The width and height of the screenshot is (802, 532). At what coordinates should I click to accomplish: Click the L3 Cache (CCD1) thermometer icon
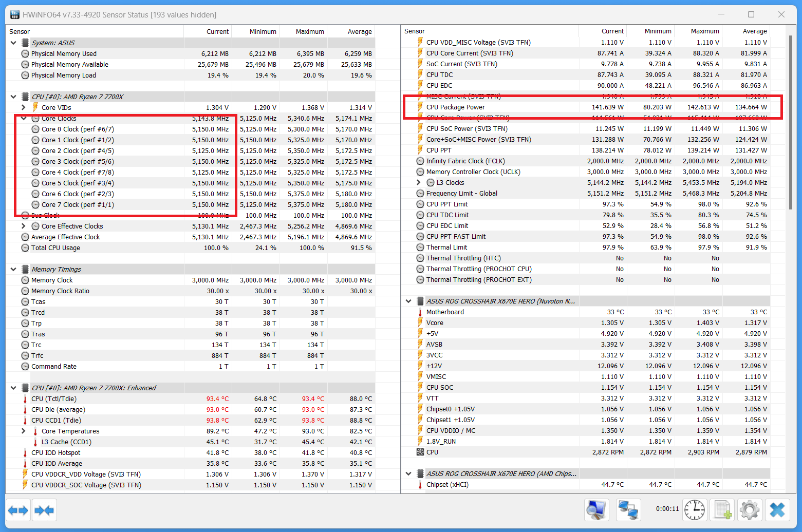click(x=35, y=442)
